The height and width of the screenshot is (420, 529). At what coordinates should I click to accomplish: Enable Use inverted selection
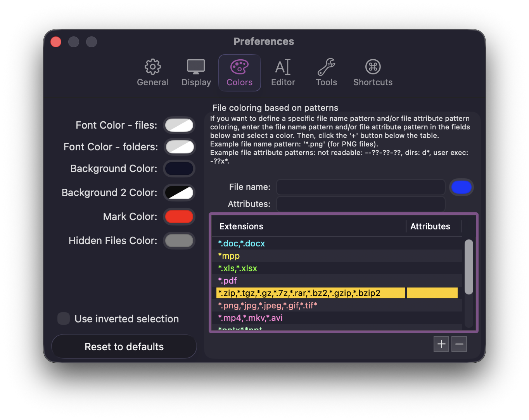pos(64,318)
